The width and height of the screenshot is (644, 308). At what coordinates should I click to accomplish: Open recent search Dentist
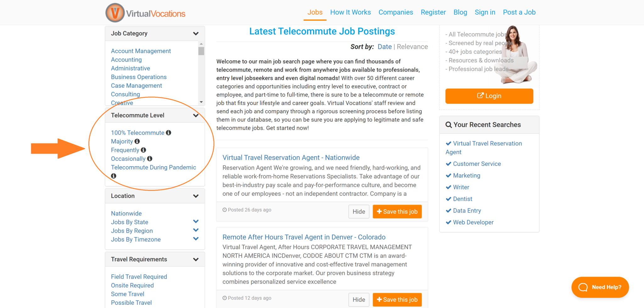463,199
